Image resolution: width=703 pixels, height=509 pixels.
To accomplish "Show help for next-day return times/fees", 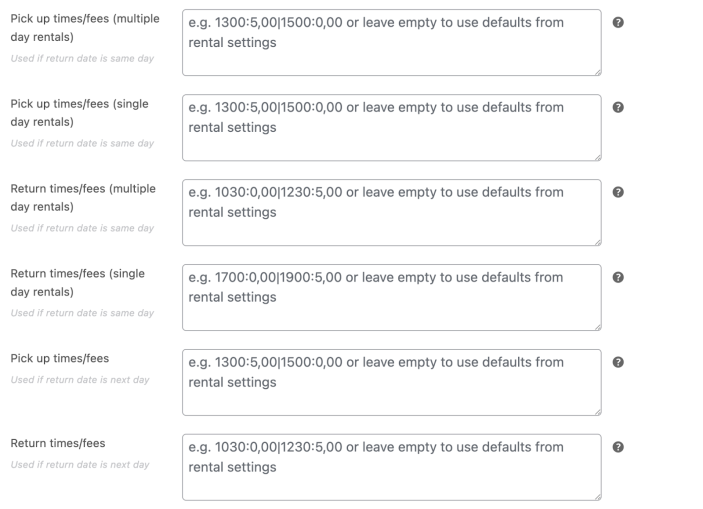I will [x=619, y=447].
